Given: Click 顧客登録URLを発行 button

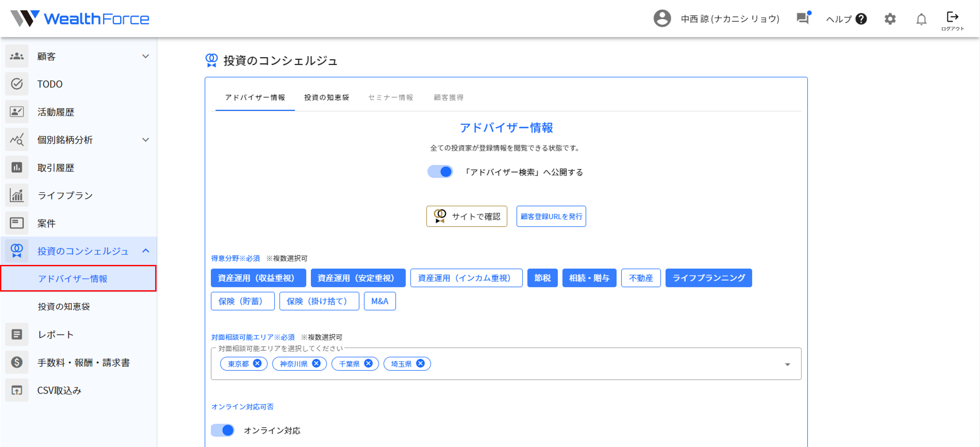Looking at the screenshot, I should (551, 216).
